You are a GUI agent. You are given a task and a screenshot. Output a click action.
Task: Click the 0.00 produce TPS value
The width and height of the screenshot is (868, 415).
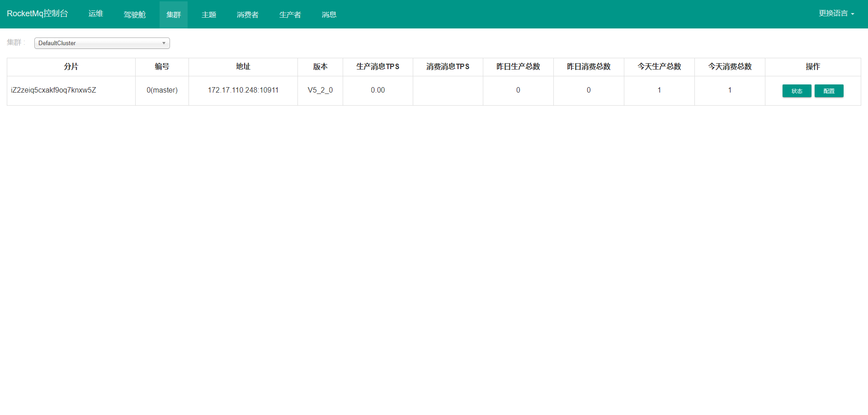point(378,90)
